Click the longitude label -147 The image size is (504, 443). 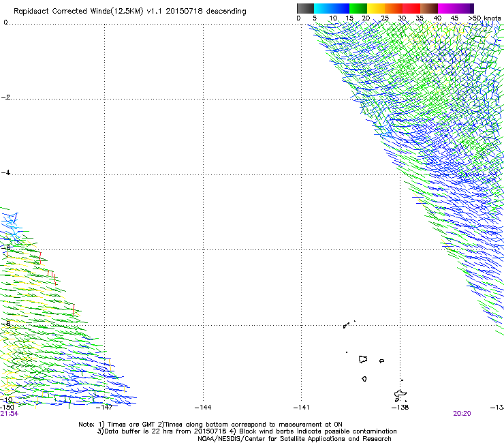point(104,408)
